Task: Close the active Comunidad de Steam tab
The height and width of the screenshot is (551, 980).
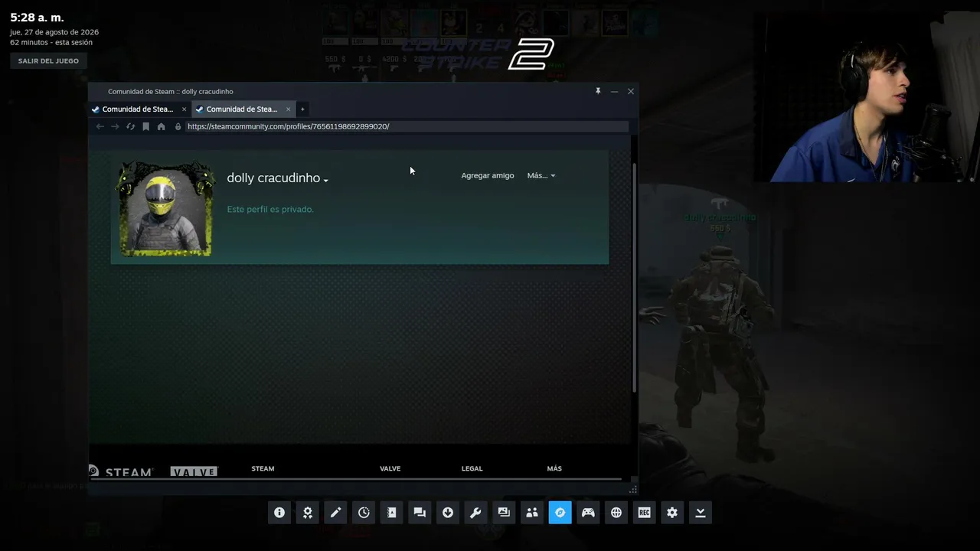Action: point(288,109)
